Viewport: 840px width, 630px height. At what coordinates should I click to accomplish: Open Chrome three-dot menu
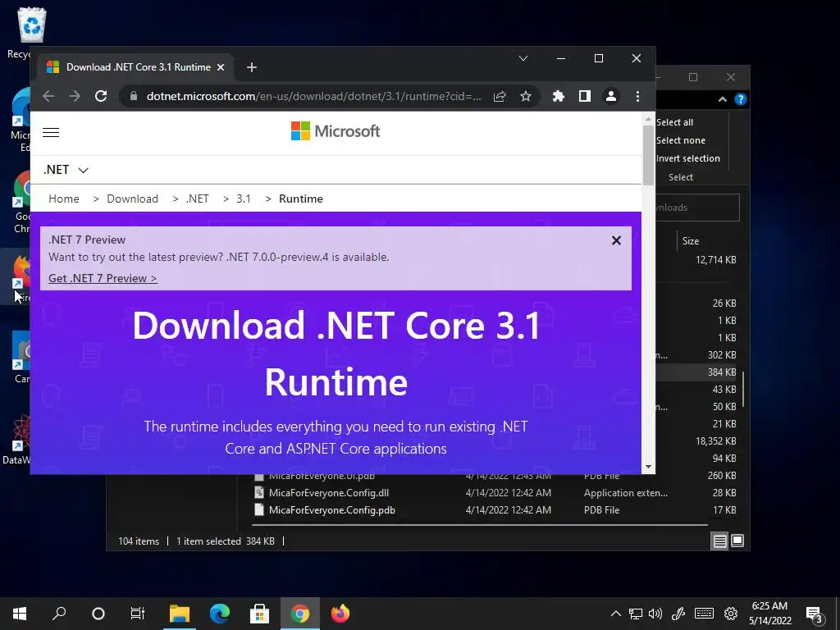point(637,97)
